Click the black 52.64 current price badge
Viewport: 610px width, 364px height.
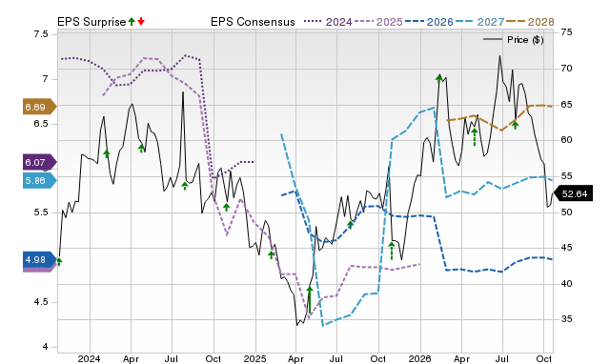click(574, 193)
